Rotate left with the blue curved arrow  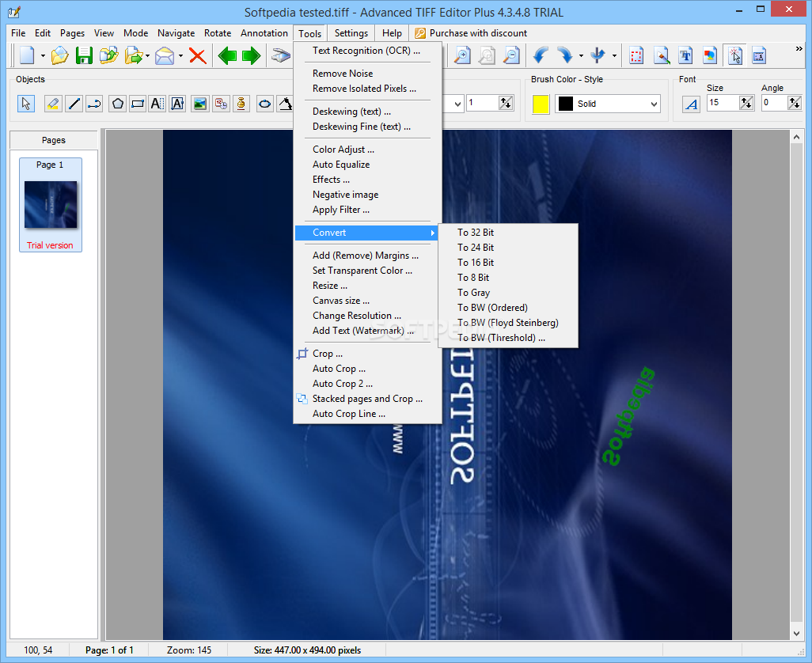coord(540,55)
